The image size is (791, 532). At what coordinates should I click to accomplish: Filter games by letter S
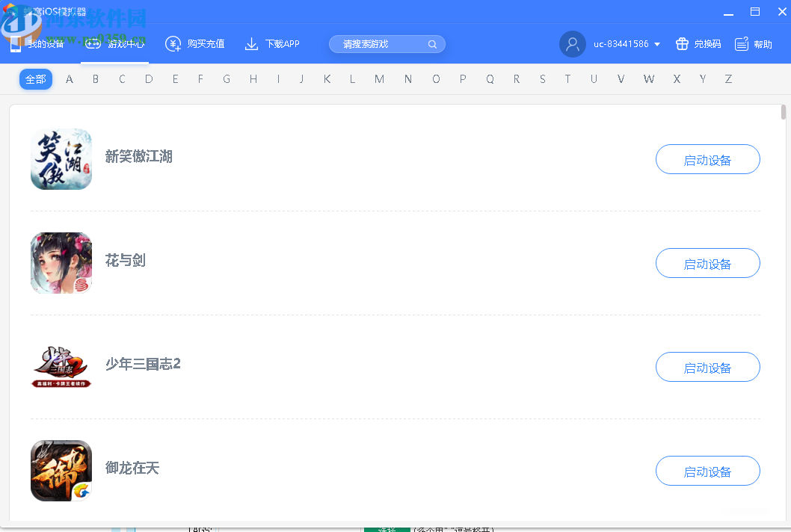542,78
